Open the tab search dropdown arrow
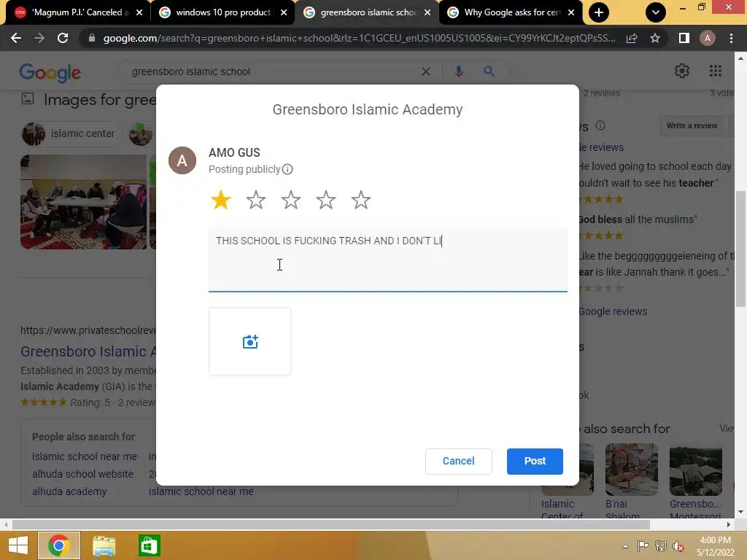 click(x=656, y=12)
